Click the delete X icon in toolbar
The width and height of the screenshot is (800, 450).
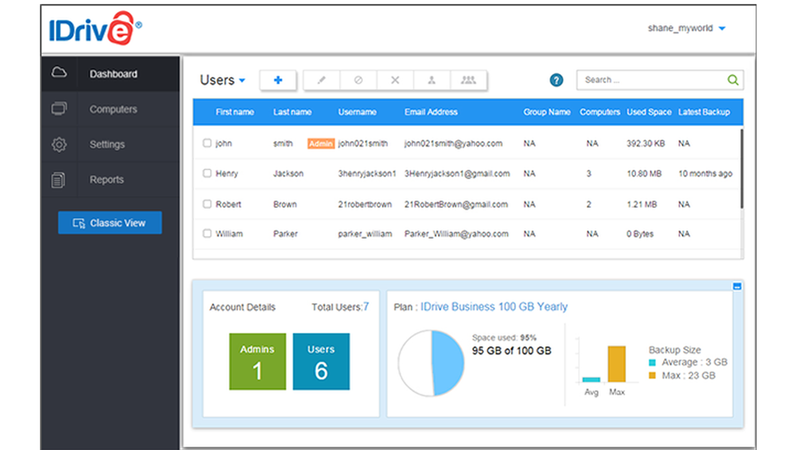[395, 80]
